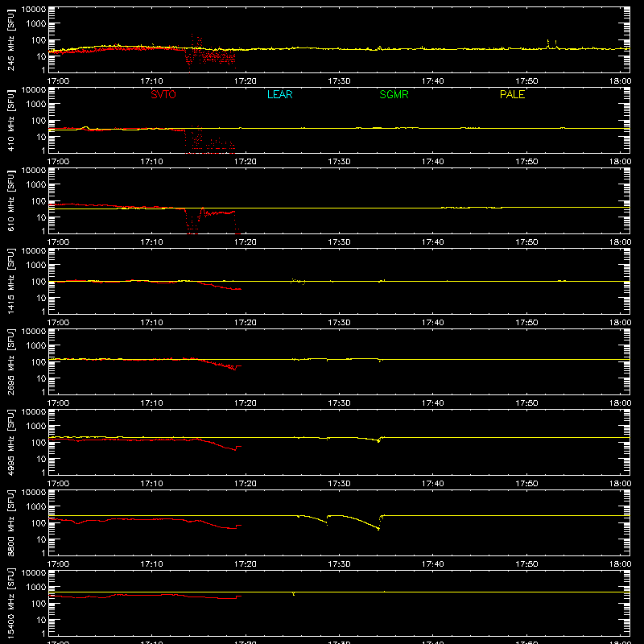Click 17:10 tick label under 245 MHz plot
This screenshot has height=644, width=644.
[152, 81]
